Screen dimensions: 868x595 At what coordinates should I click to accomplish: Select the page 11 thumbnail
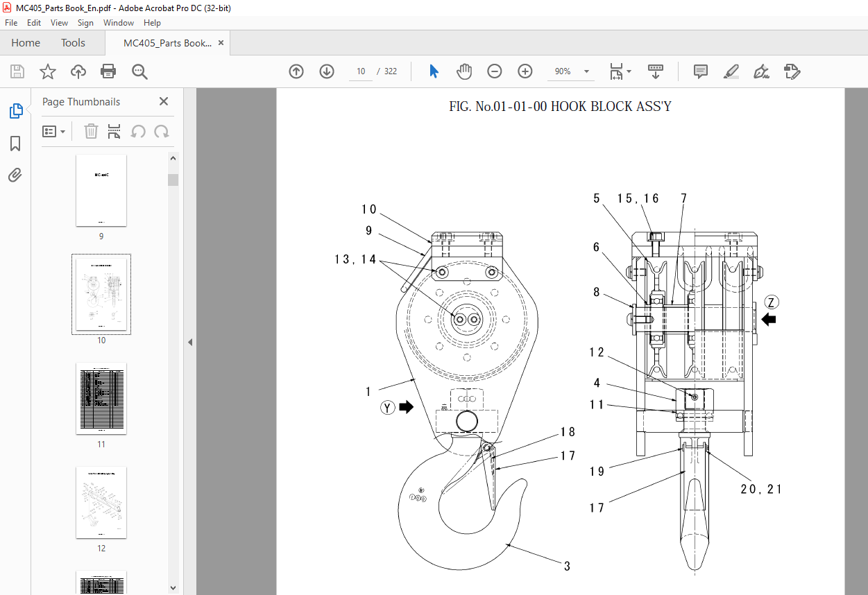101,398
